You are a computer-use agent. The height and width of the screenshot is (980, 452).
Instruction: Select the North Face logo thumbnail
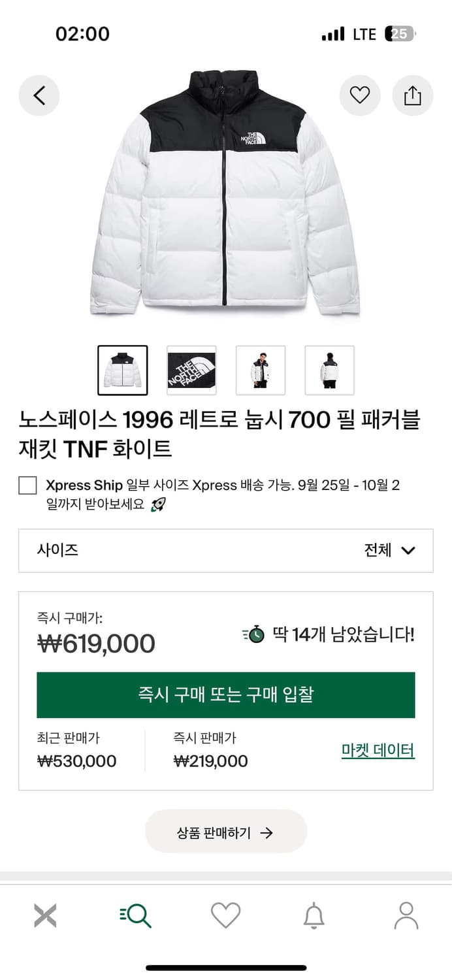tap(192, 369)
